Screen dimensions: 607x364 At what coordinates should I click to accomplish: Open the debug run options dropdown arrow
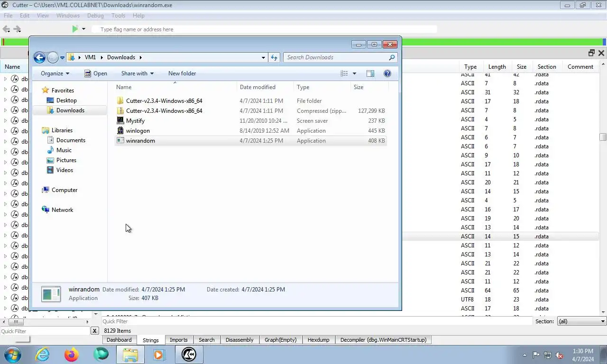click(83, 29)
